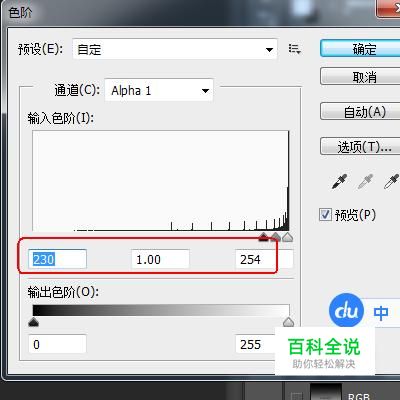Select the black point eyedropper
The height and width of the screenshot is (400, 400).
click(x=340, y=181)
